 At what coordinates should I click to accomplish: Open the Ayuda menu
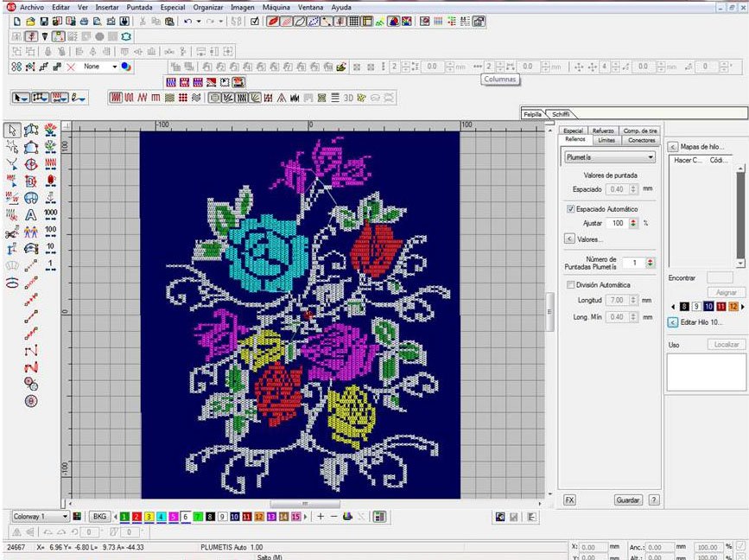(x=341, y=8)
